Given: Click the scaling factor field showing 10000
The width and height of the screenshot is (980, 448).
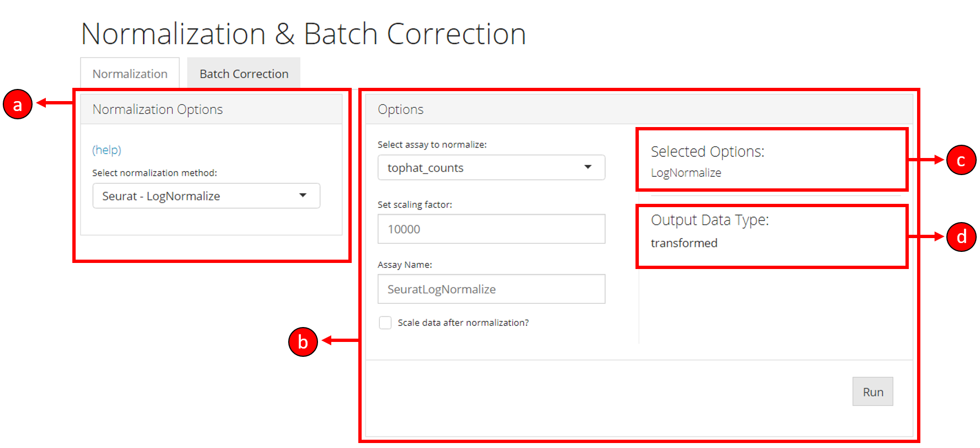Looking at the screenshot, I should click(491, 229).
